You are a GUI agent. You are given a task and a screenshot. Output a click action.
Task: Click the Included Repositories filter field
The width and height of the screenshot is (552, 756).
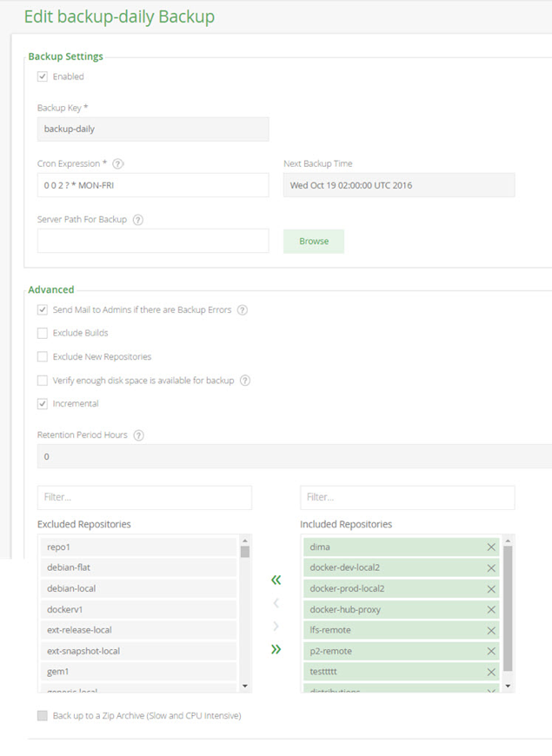(407, 498)
